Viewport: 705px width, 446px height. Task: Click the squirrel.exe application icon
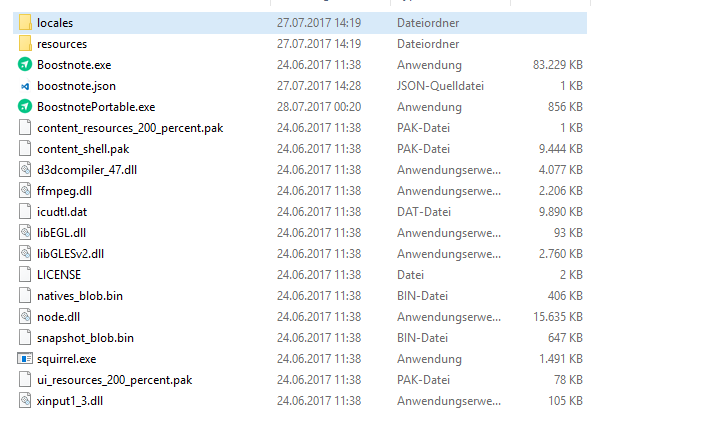click(25, 358)
